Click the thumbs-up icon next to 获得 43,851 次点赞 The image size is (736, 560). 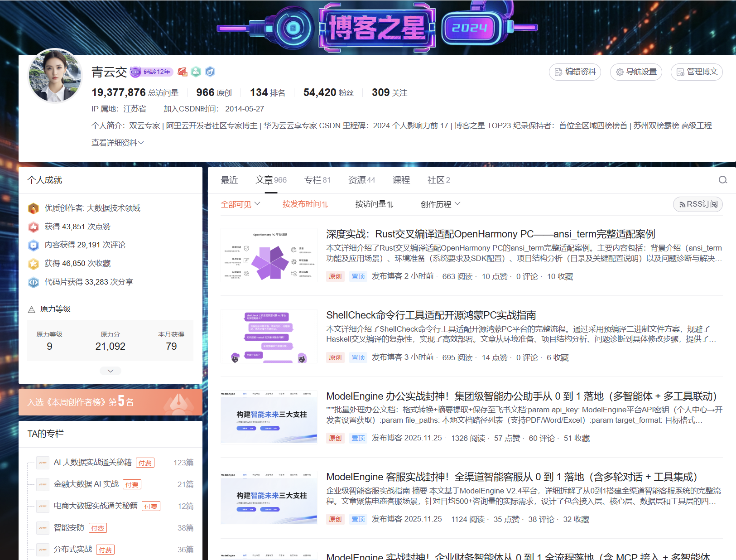tap(34, 227)
